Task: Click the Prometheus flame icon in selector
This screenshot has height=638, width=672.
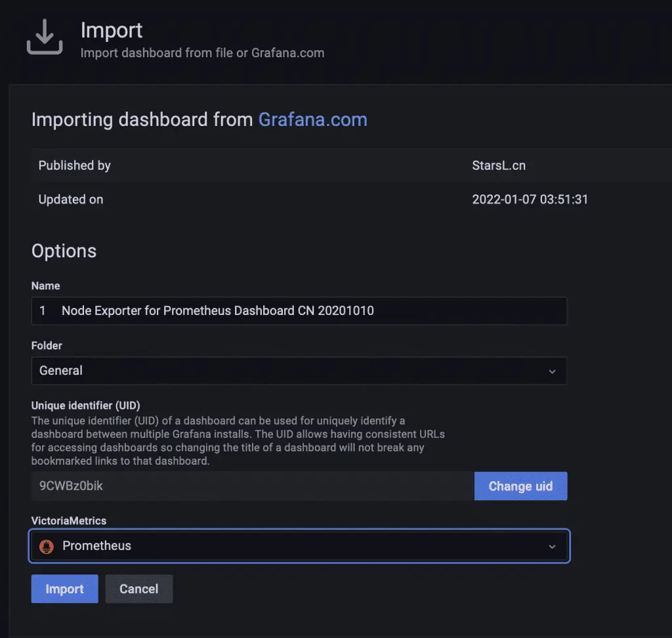Action: click(x=46, y=546)
